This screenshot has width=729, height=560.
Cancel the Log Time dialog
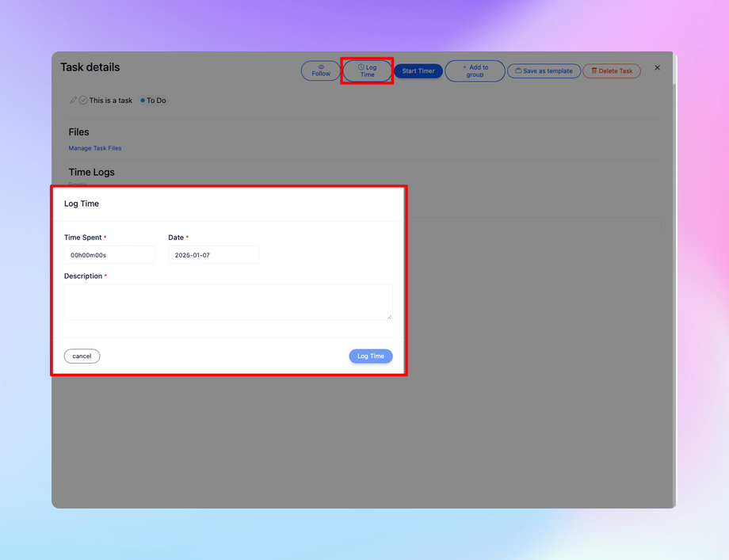point(82,356)
